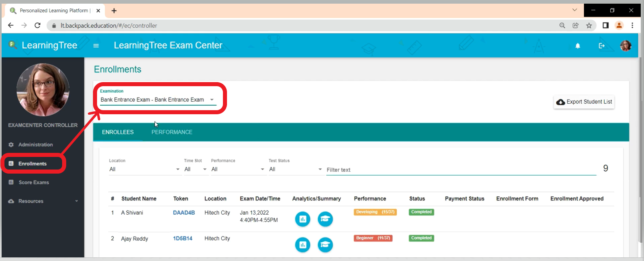
Task: Click the user avatar in top header
Action: [625, 46]
